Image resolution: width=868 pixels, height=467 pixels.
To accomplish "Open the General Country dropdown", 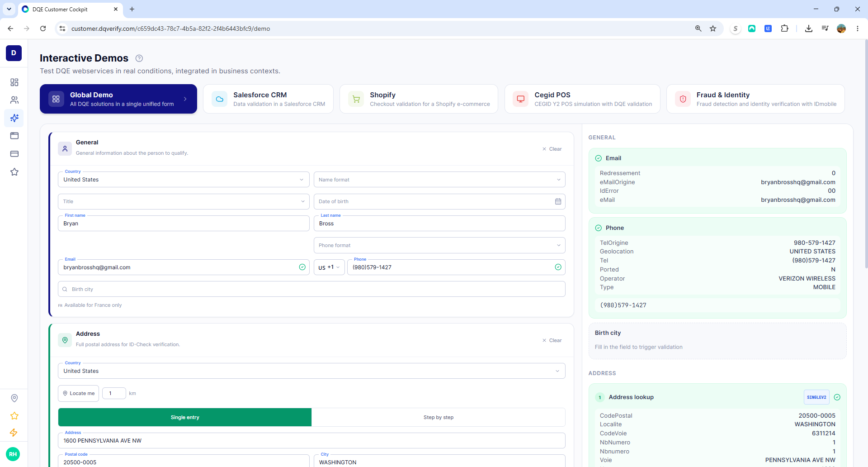I will (184, 180).
